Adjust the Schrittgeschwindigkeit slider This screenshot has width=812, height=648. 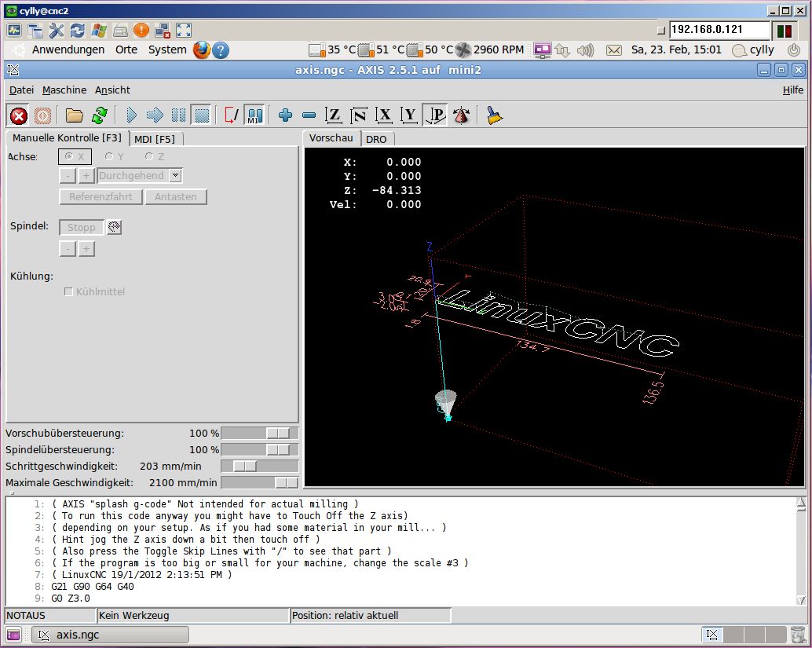point(260,467)
